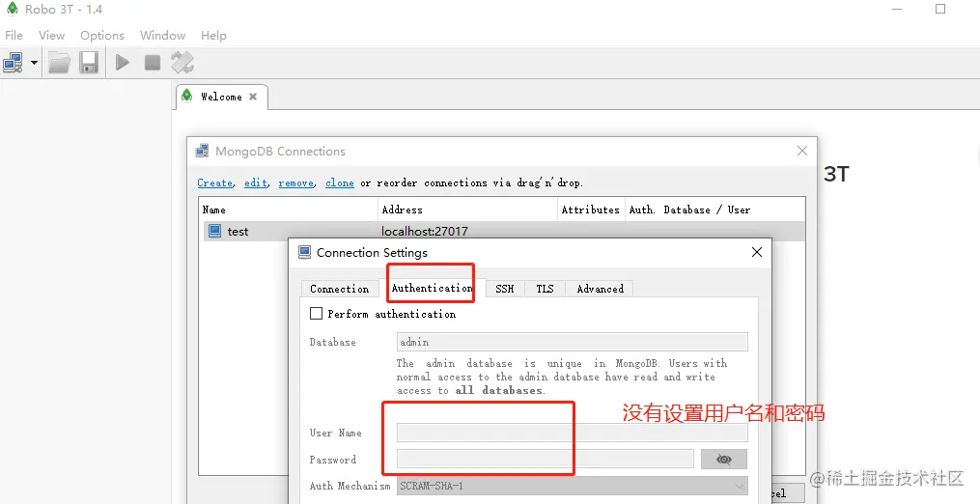Open the Auth Mechanism dropdown

click(572, 486)
